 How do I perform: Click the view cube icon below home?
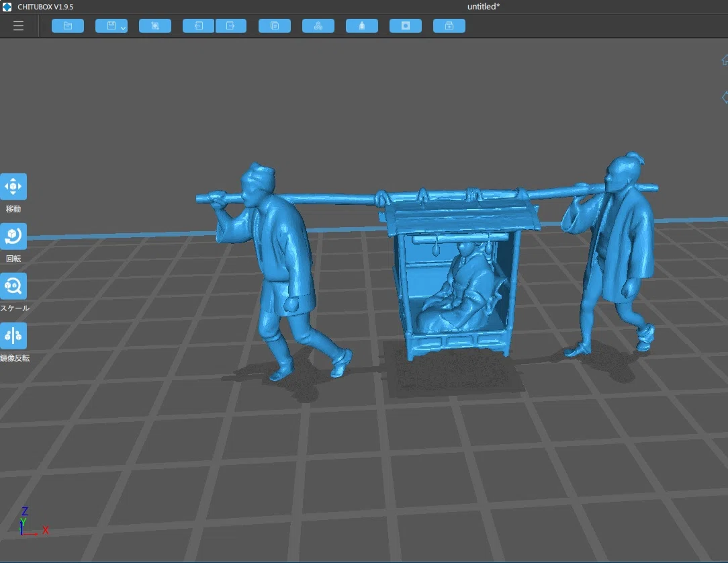724,97
